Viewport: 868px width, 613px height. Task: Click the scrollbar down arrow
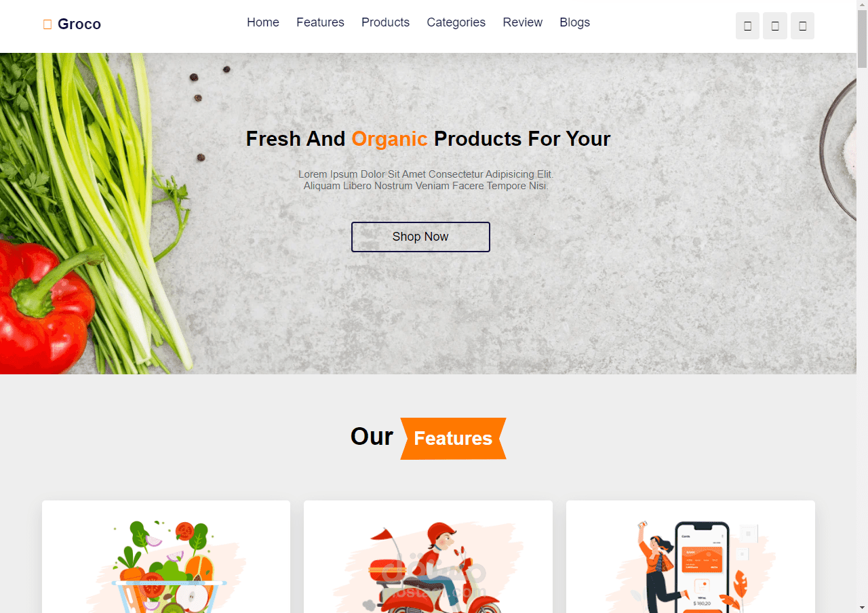tap(862, 607)
